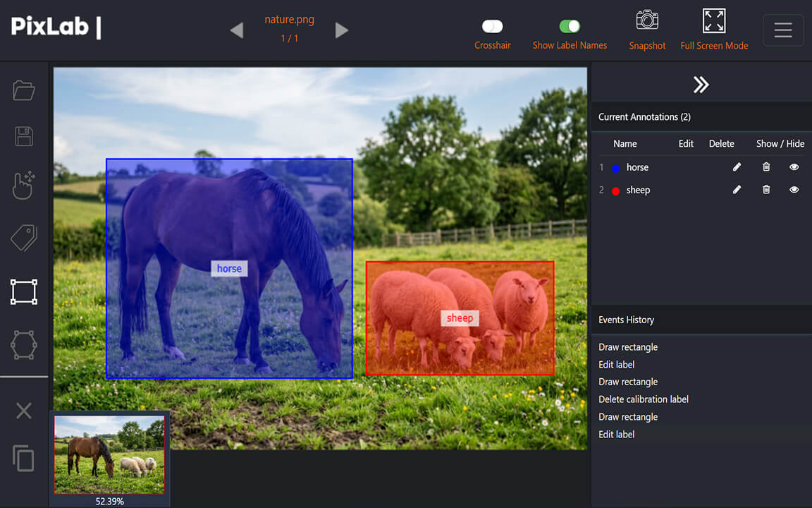Open the hamburger menu

pyautogui.click(x=783, y=30)
